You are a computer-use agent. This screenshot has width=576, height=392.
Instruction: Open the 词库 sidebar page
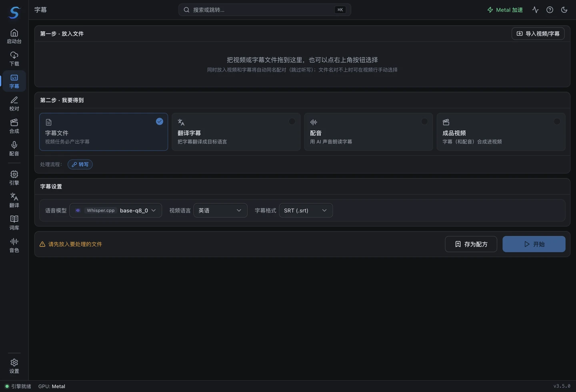coord(14,223)
